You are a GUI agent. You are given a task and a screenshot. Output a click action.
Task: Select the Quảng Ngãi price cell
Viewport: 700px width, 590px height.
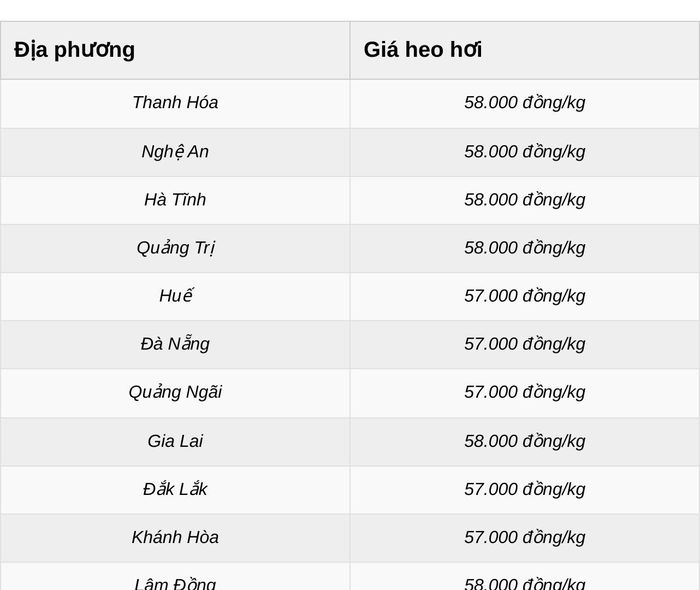click(525, 393)
